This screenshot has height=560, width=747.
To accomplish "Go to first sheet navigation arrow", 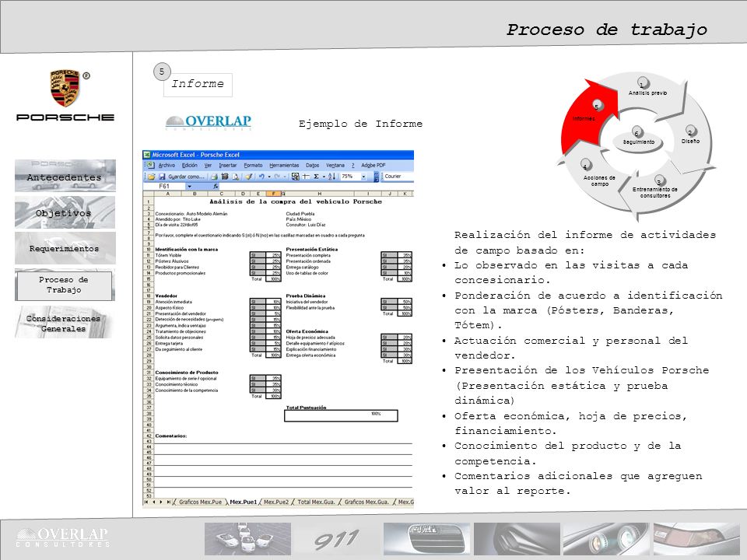I will (x=146, y=502).
